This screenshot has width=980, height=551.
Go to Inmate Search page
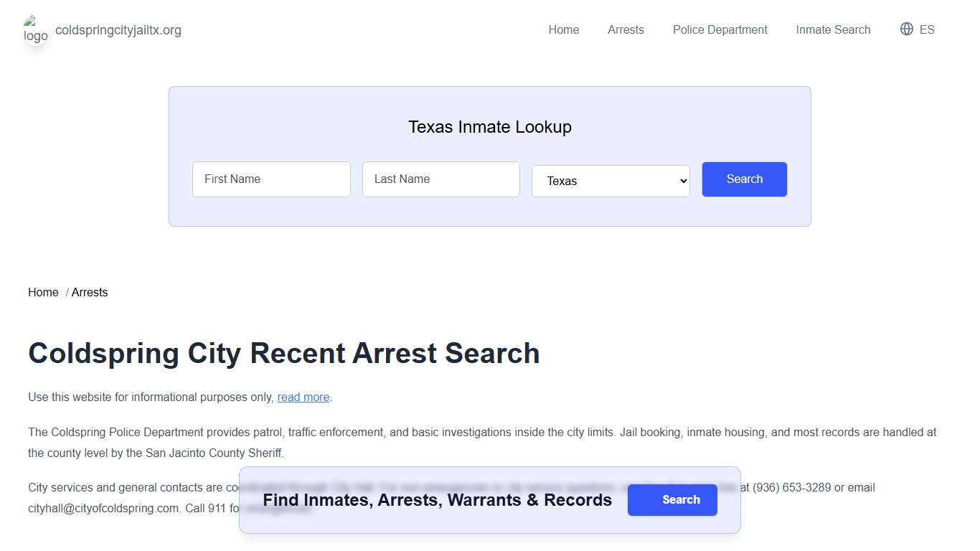[832, 29]
